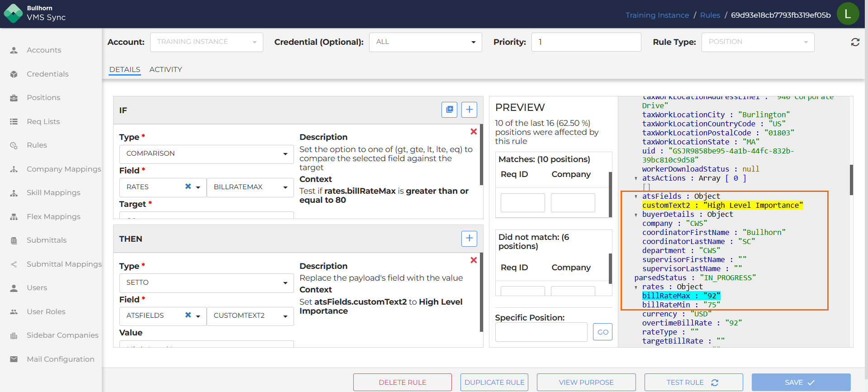Open Company Mappings in the sidebar

pos(63,169)
